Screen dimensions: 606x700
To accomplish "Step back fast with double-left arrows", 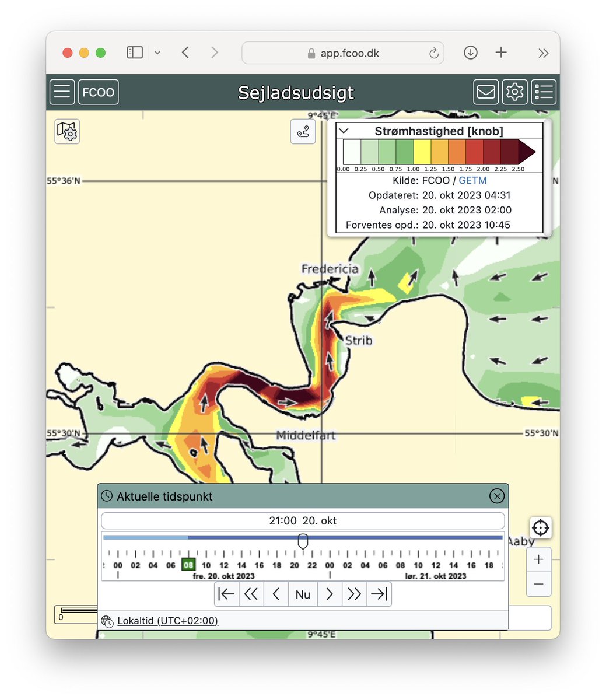I will pos(251,594).
